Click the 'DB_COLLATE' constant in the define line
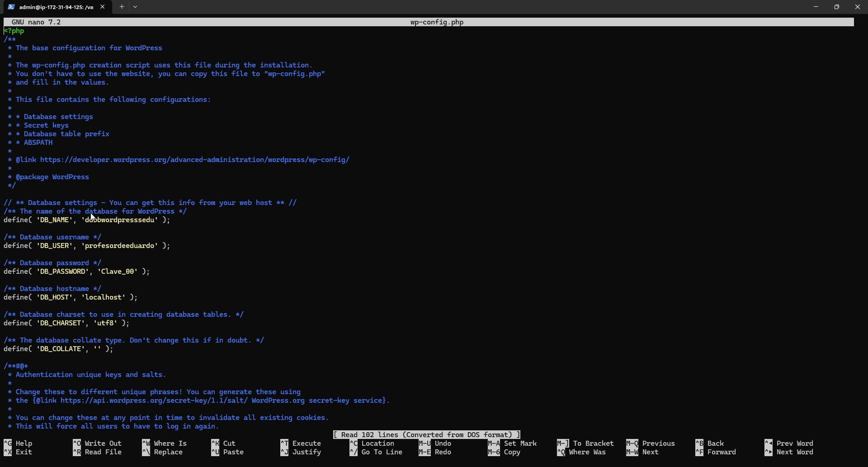The image size is (868, 467). click(x=61, y=349)
